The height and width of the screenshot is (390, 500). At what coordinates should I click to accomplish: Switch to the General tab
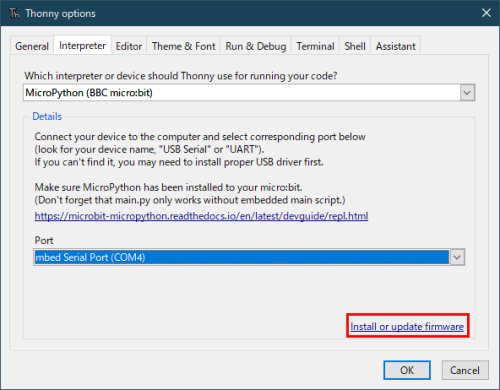pos(32,46)
